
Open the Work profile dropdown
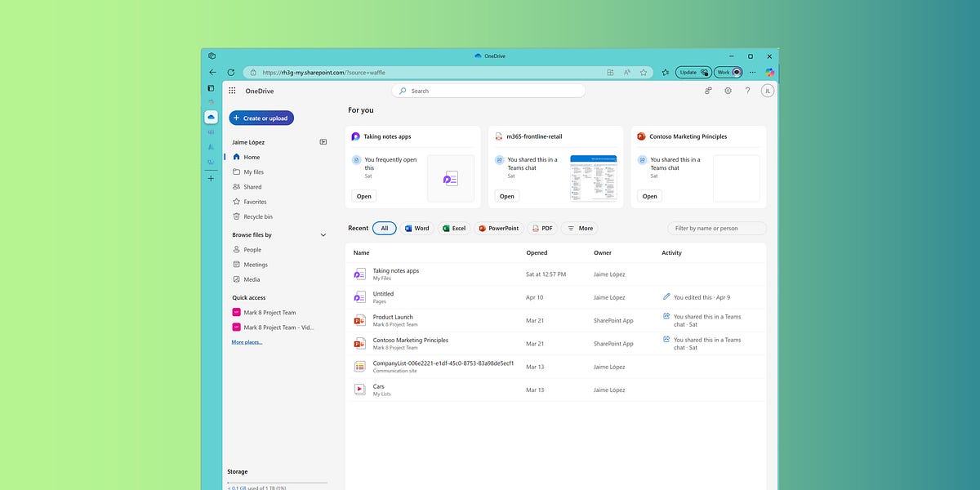pyautogui.click(x=728, y=72)
